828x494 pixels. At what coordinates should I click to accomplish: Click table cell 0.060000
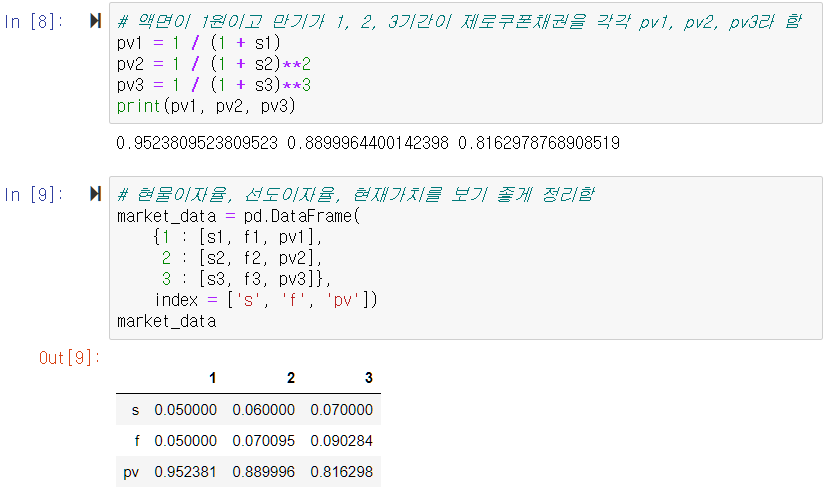coord(264,409)
